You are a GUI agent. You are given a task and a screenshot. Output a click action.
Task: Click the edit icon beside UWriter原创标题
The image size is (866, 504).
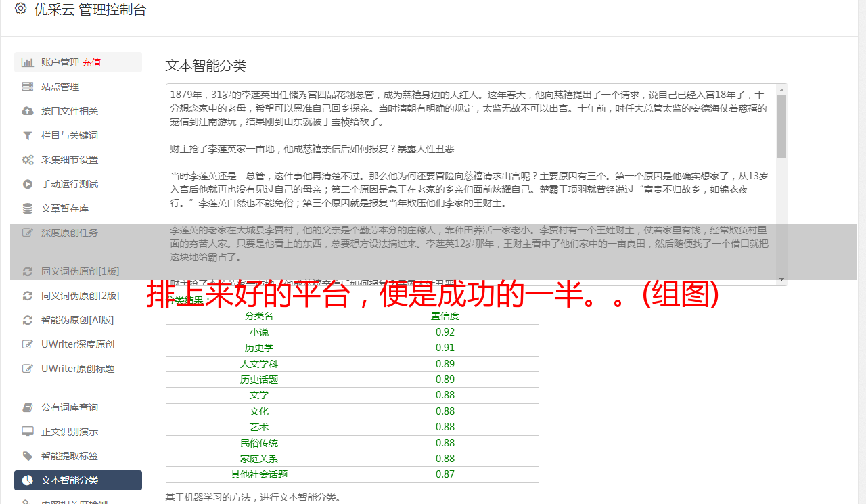tap(28, 369)
